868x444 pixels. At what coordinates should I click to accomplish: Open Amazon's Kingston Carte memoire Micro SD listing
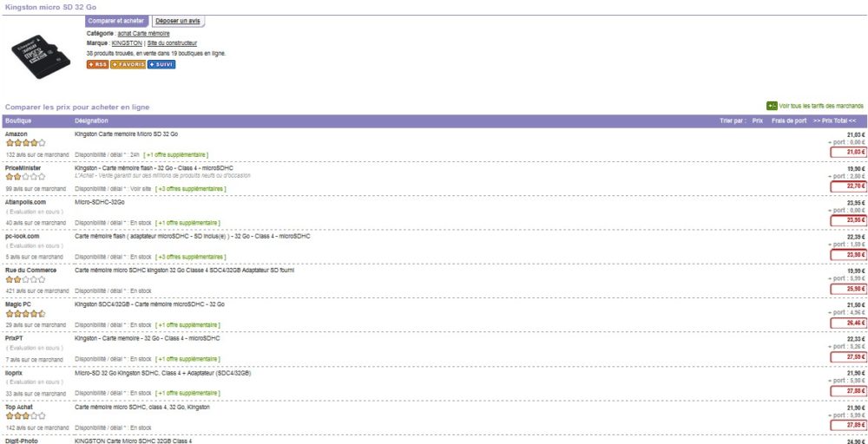tap(126, 134)
